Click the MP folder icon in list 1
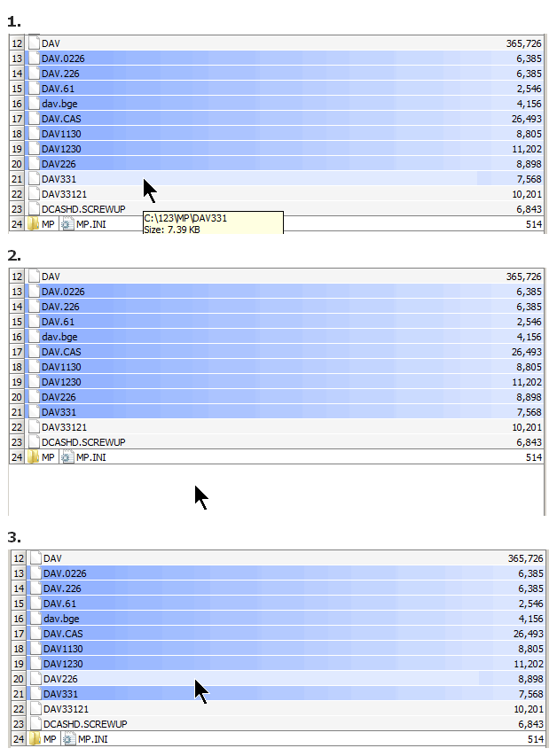This screenshot has height=756, width=557. click(x=33, y=224)
